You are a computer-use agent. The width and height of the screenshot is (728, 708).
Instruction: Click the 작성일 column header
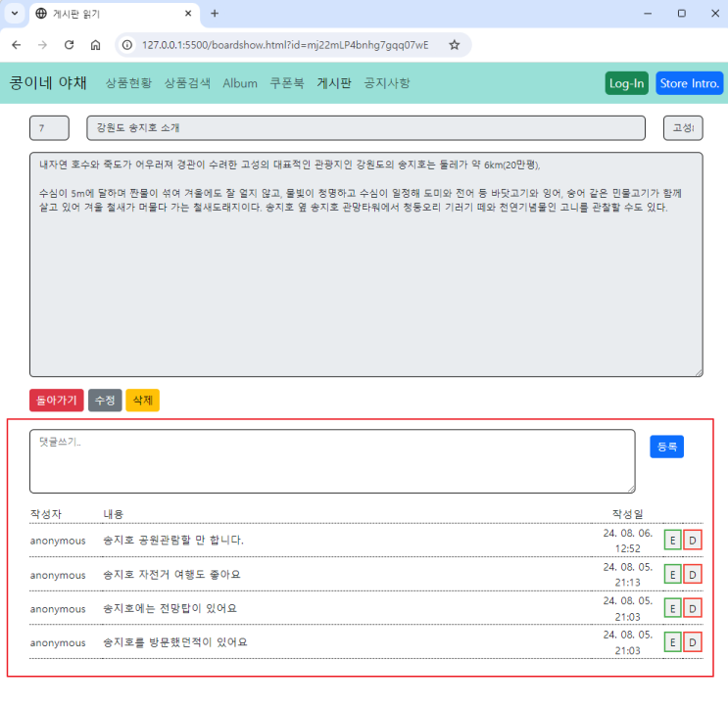click(628, 514)
